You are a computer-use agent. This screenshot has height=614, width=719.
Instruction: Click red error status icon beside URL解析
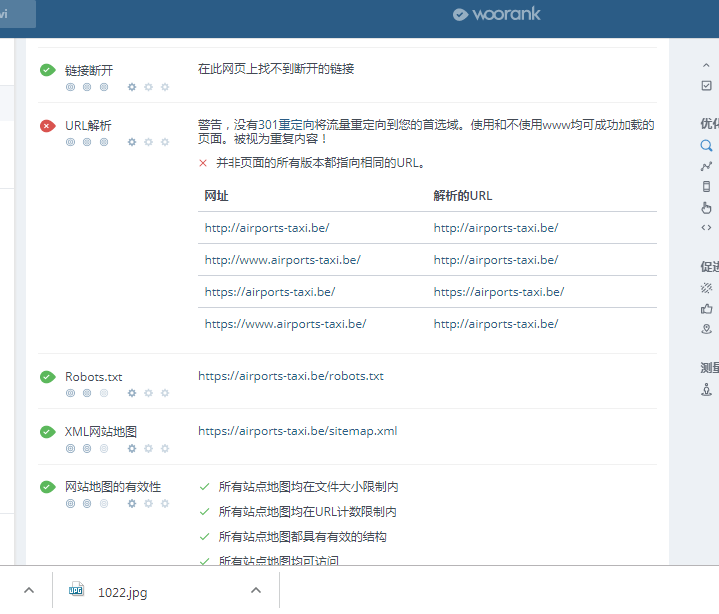48,126
